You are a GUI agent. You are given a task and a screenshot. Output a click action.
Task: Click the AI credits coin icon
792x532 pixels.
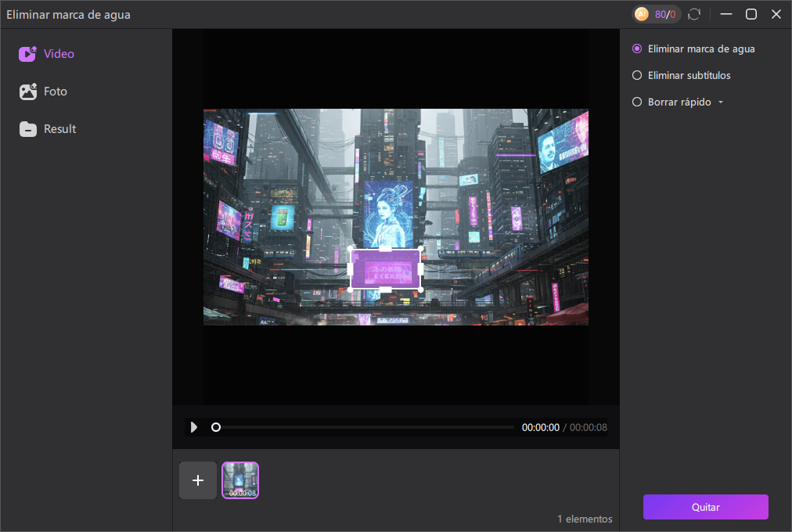coord(642,14)
